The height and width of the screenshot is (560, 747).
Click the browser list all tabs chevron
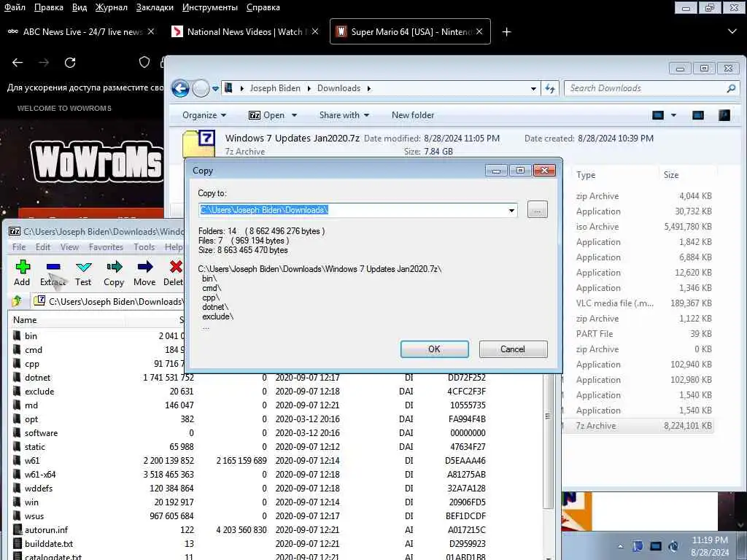732,31
